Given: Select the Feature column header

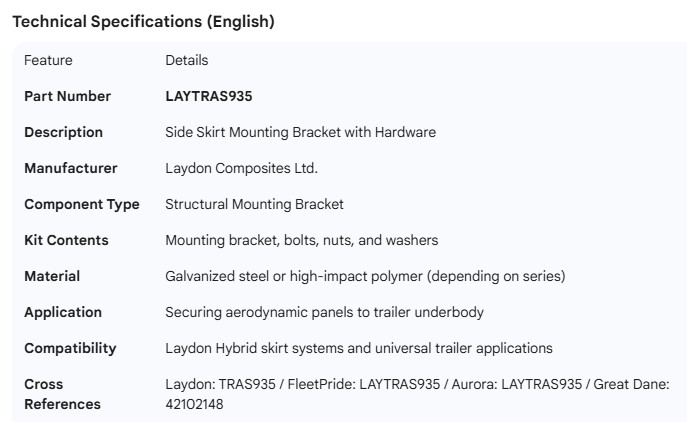Looking at the screenshot, I should coord(48,60).
